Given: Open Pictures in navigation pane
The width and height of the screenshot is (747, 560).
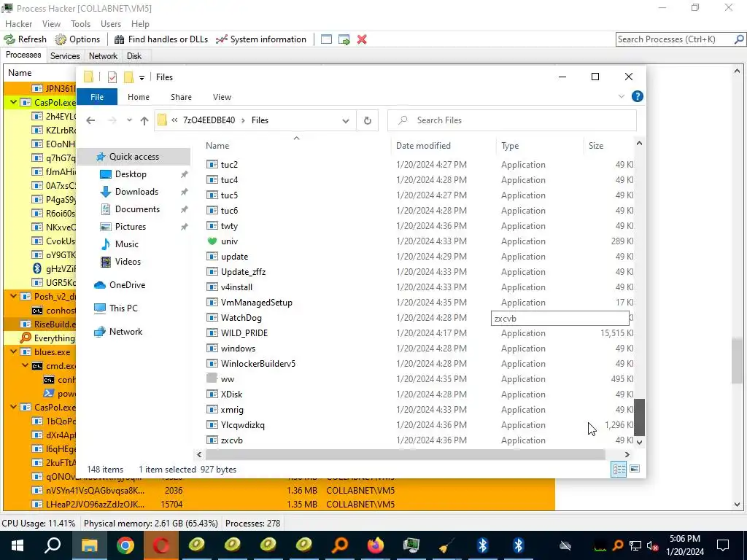Looking at the screenshot, I should (x=130, y=227).
